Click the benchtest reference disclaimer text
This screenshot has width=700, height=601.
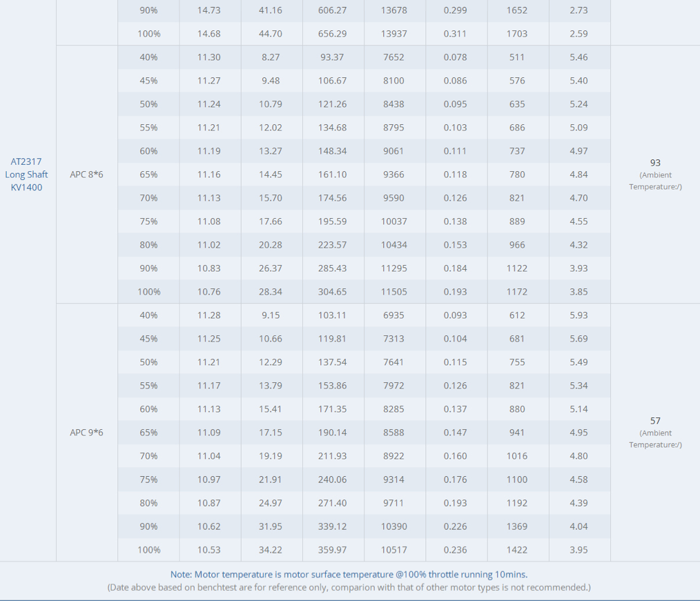point(349,587)
